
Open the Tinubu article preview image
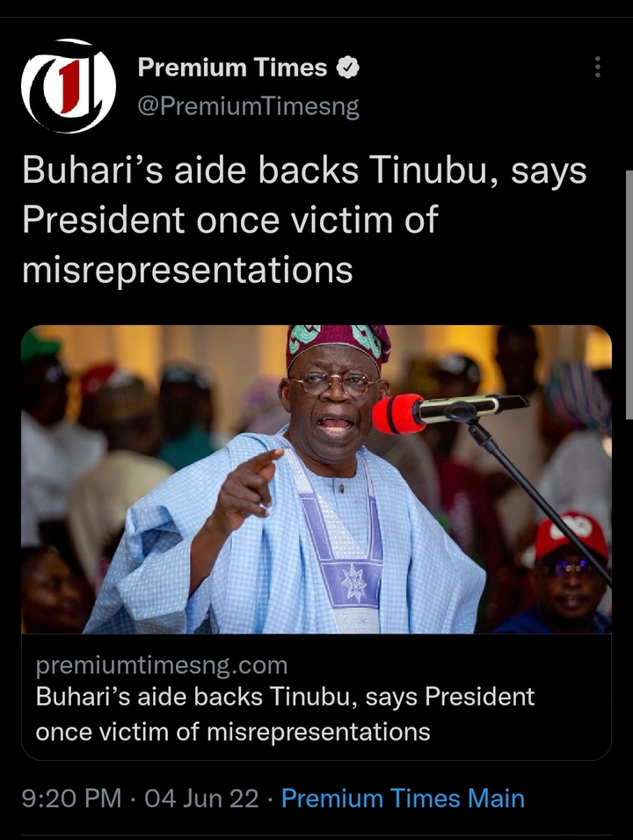pos(316,479)
